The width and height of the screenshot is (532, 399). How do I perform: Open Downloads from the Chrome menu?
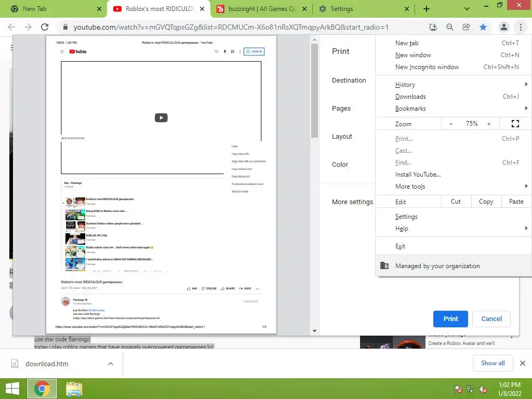454,96
